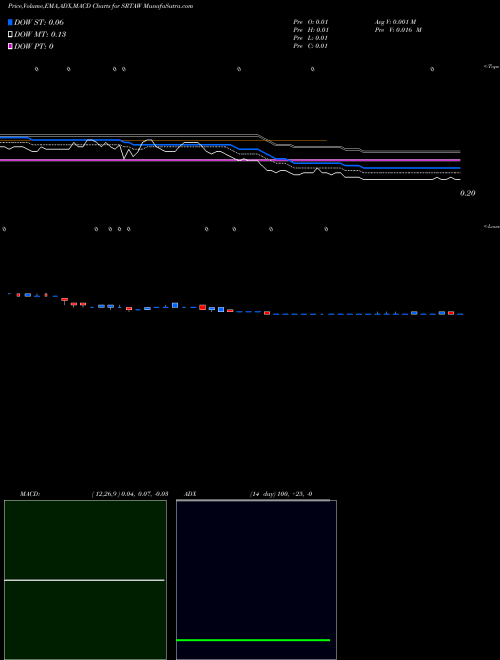Click the 'ADX' panel heading
The image size is (500, 660).
click(190, 494)
